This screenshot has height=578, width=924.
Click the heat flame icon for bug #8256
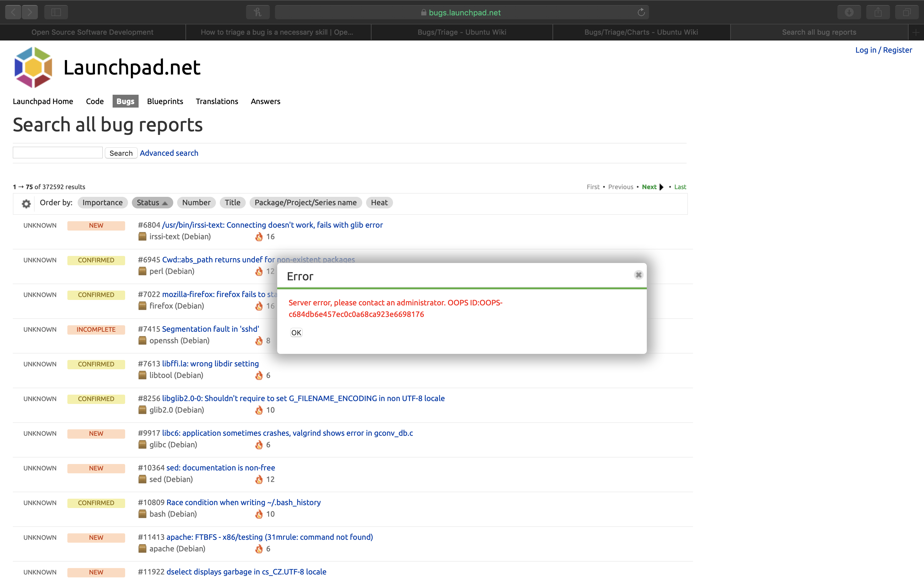point(259,410)
